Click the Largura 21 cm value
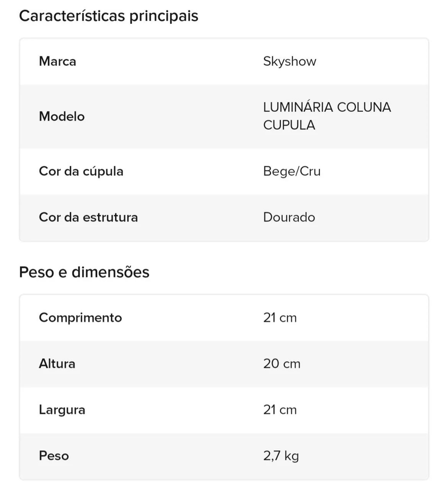448x490 pixels. coord(280,410)
